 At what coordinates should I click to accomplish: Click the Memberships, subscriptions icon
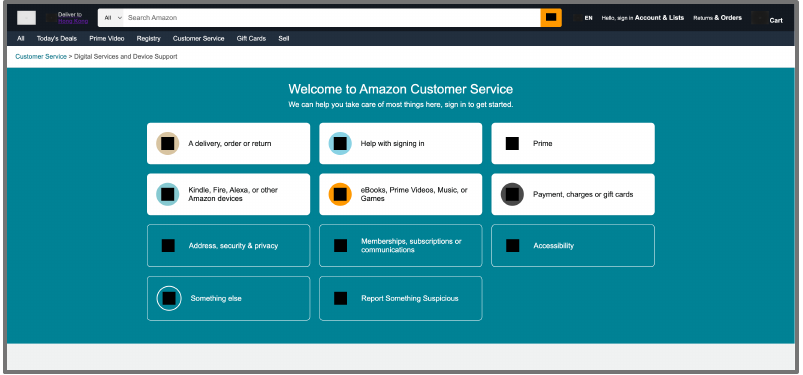coord(341,245)
